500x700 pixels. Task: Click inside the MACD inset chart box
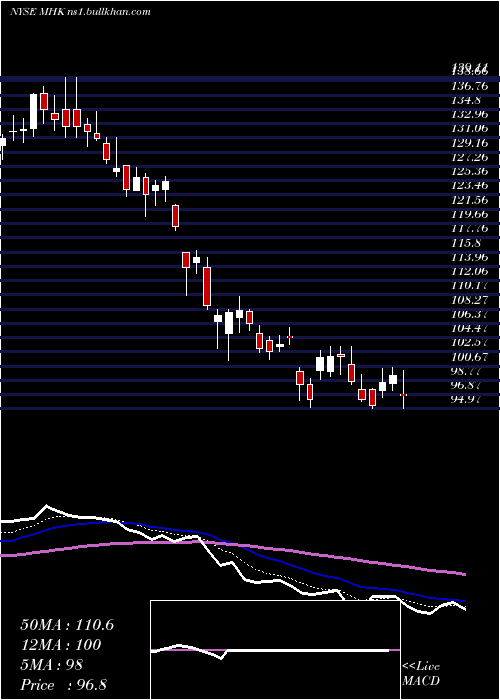275,650
